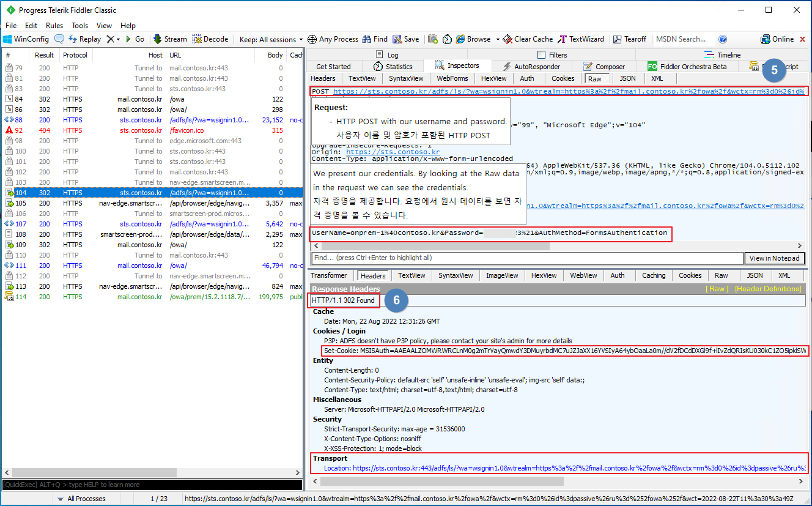Viewport: 812px width, 506px height.
Task: Select session 92 favicon.ico 404 row
Action: [152, 130]
